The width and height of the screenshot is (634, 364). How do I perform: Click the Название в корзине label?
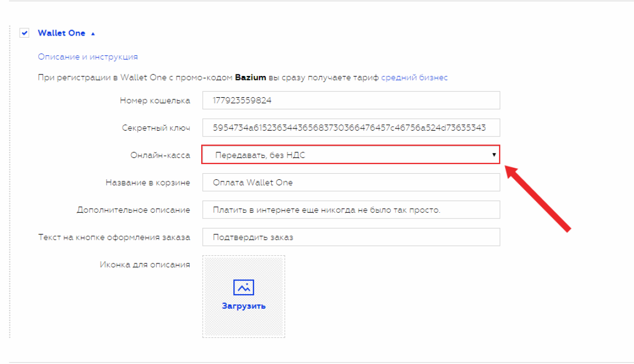(148, 183)
